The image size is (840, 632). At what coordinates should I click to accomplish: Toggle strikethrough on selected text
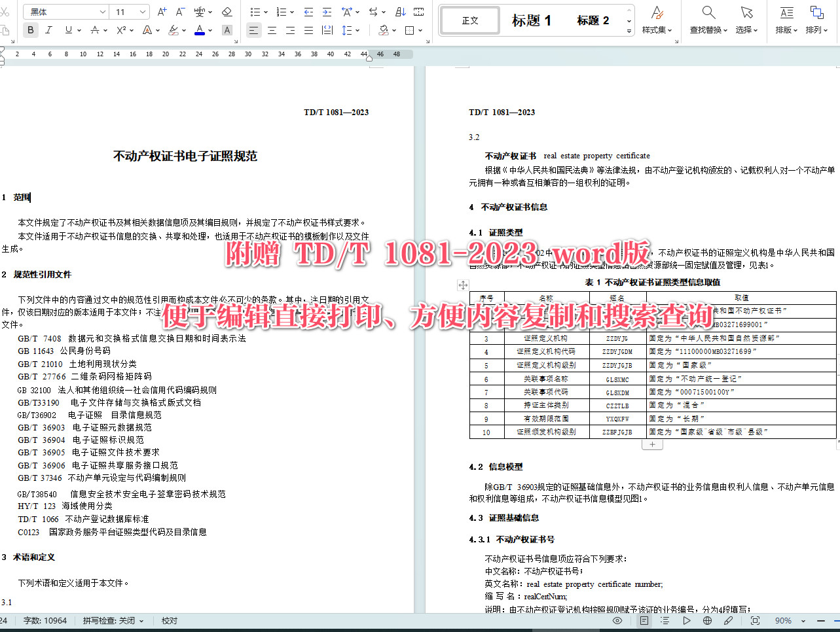(x=95, y=29)
